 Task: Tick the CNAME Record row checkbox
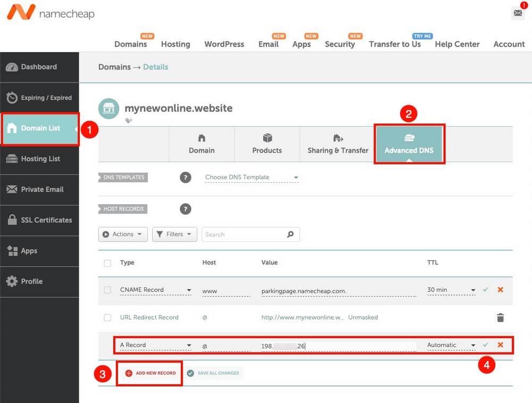click(x=107, y=290)
